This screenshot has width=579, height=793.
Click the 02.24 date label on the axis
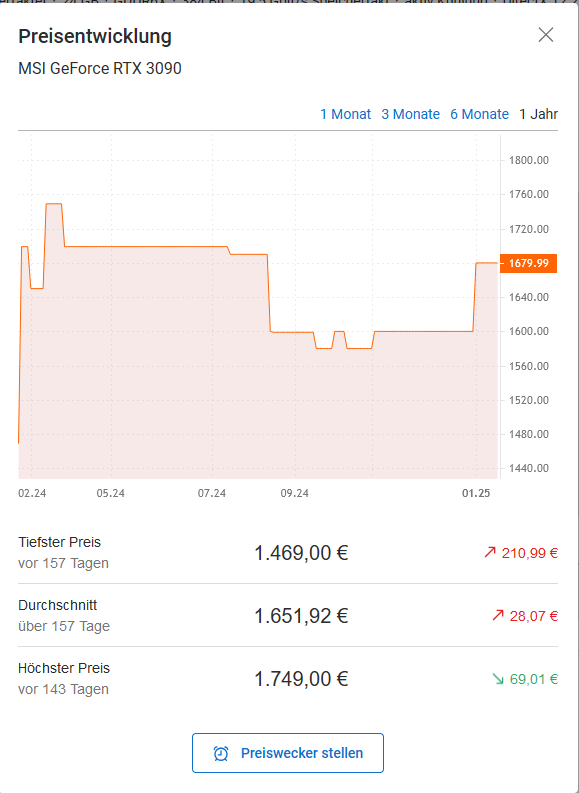32,493
